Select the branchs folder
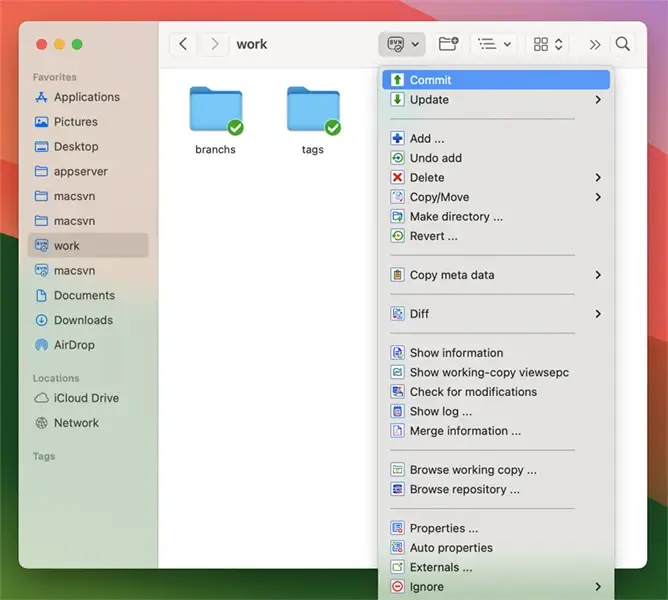 [x=216, y=120]
